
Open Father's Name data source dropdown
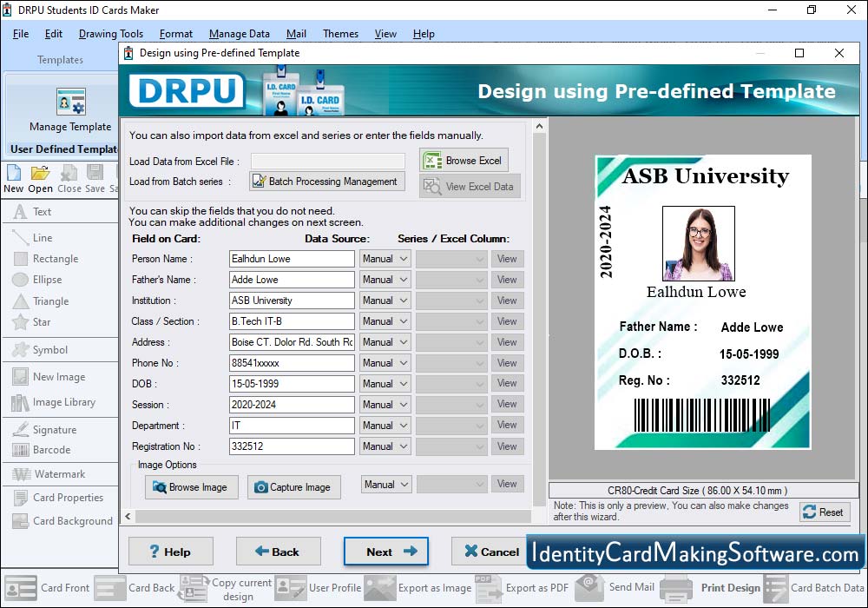click(385, 280)
